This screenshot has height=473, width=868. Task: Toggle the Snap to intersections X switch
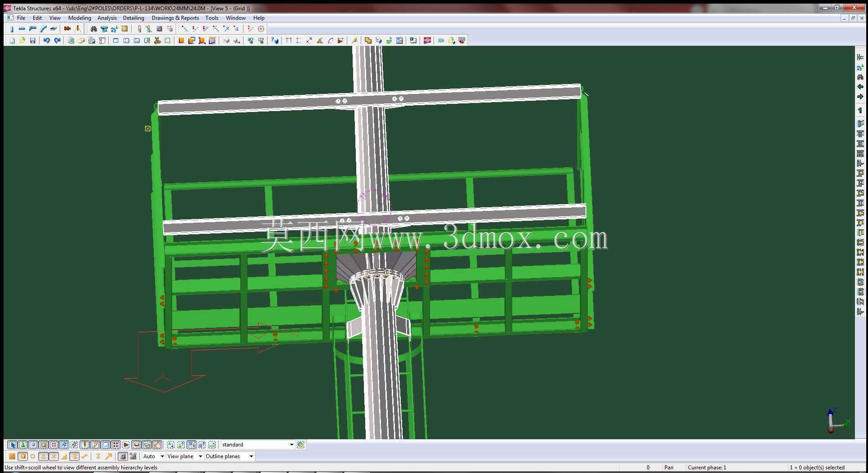point(53,456)
